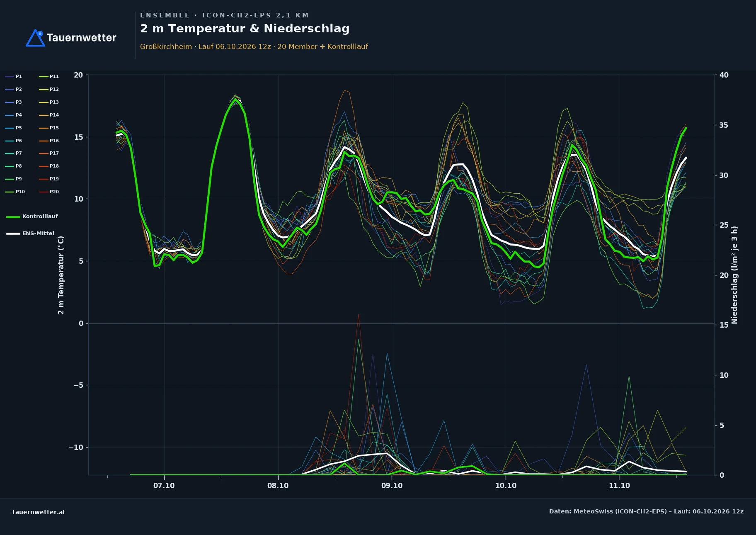The width and height of the screenshot is (756, 535).
Task: Select the 09.10 date label
Action: point(392,486)
